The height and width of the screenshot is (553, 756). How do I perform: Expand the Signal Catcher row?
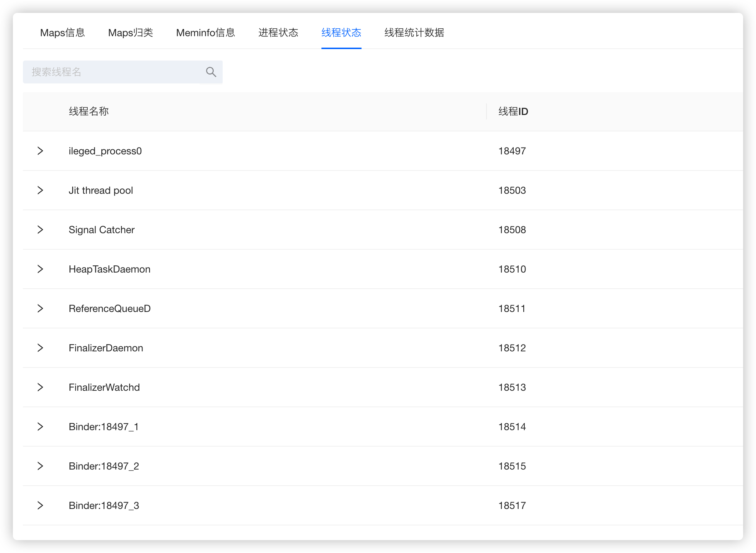[40, 230]
